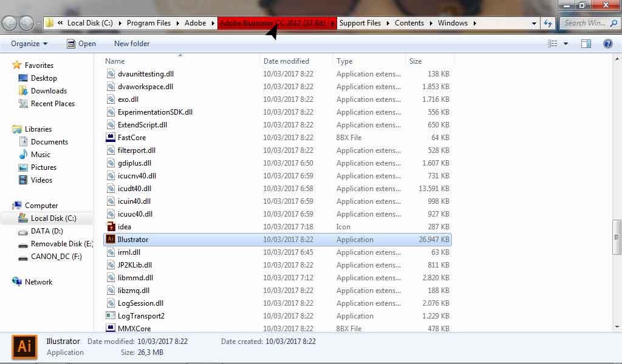
Task: Select the file exo.dll
Action: pos(128,99)
